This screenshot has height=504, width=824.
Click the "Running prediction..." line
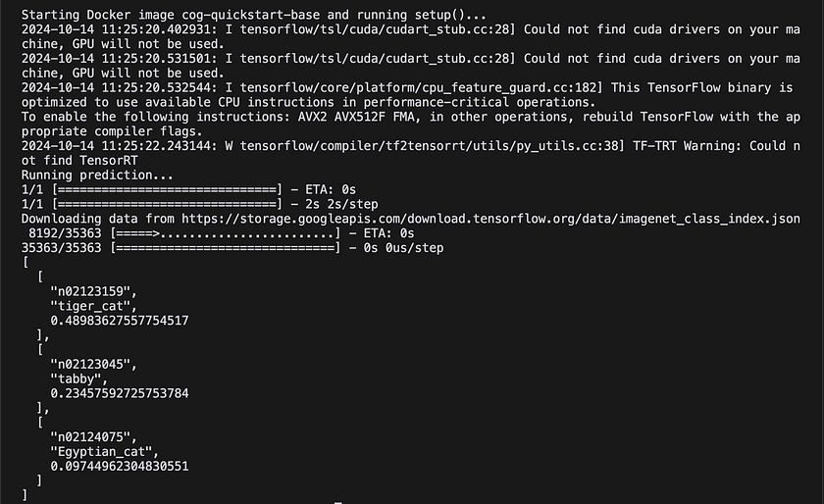97,175
